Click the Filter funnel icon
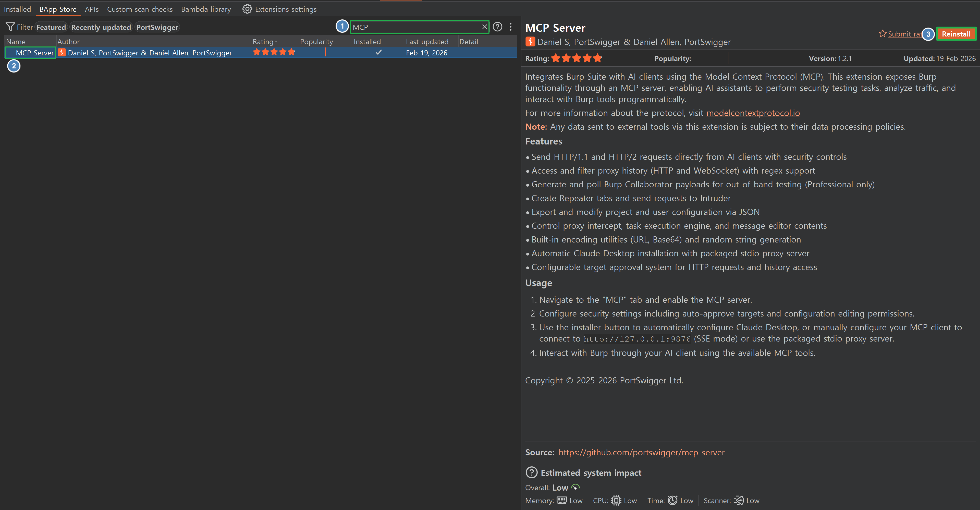980x510 pixels. click(10, 27)
